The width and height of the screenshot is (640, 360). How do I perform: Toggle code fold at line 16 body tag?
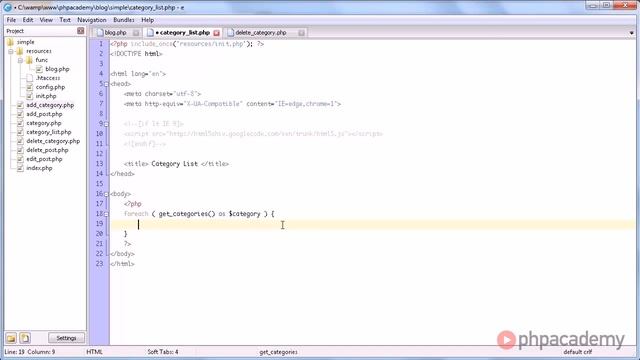106,194
